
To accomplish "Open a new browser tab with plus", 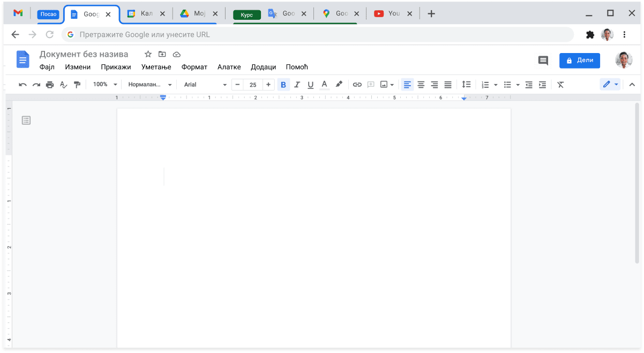I will (x=431, y=14).
